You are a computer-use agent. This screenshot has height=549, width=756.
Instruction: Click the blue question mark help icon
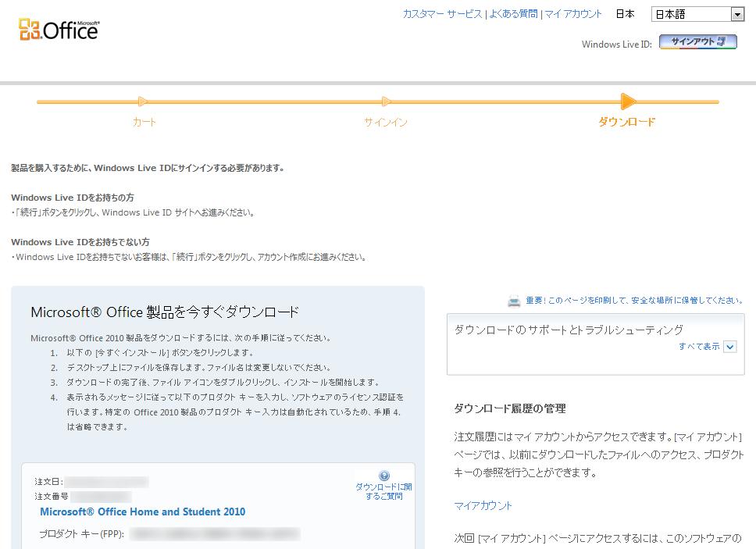(384, 476)
